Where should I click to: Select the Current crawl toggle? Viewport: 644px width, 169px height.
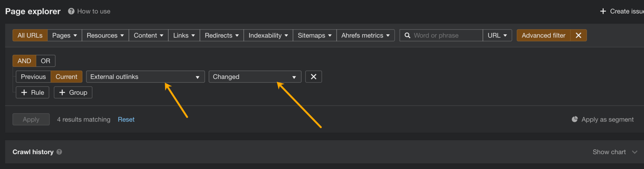point(66,77)
